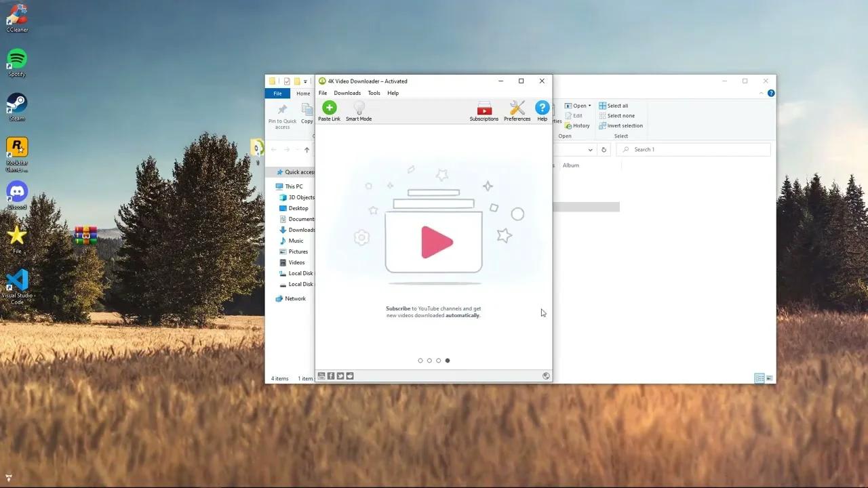Open the Downloads menu
Image resolution: width=868 pixels, height=488 pixels.
(x=347, y=93)
